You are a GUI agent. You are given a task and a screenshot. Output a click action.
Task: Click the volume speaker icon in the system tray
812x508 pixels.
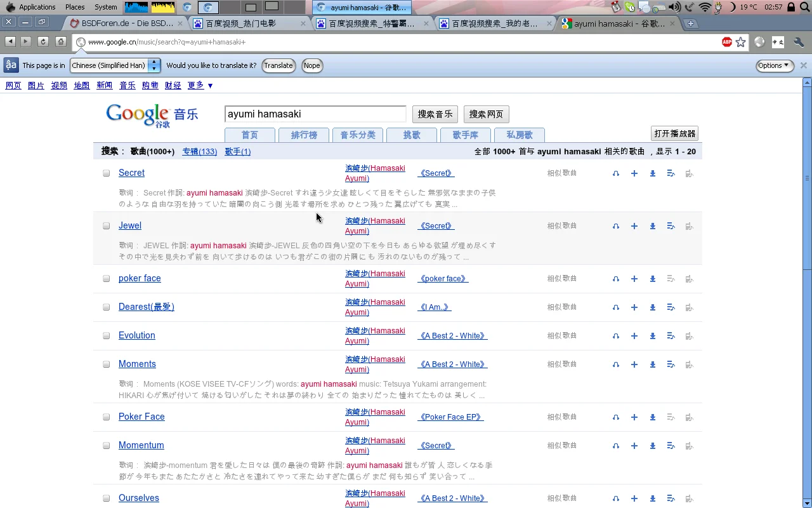tap(674, 7)
